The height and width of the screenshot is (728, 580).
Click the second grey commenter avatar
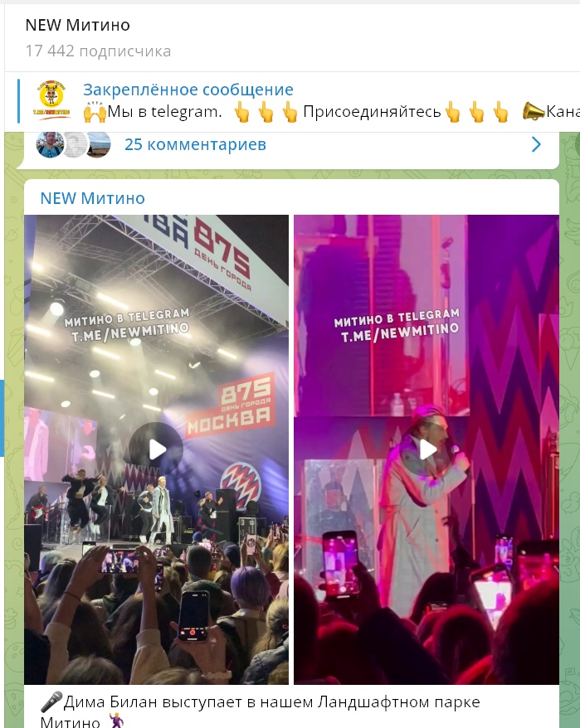pyautogui.click(x=75, y=144)
